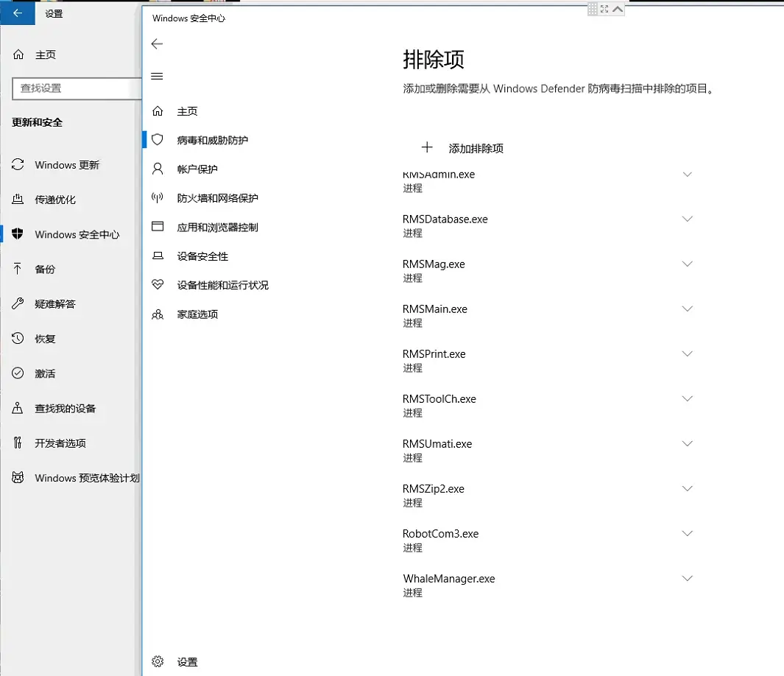This screenshot has width=784, height=676.
Task: Select 开发者选项 in Settings sidebar
Action: [x=60, y=443]
